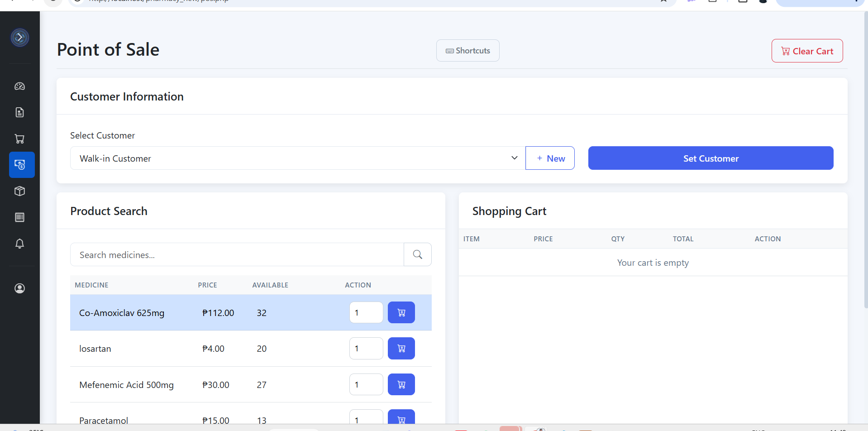Select the Co-Amoxiclav 625mg row
The height and width of the screenshot is (431, 868).
click(x=136, y=313)
